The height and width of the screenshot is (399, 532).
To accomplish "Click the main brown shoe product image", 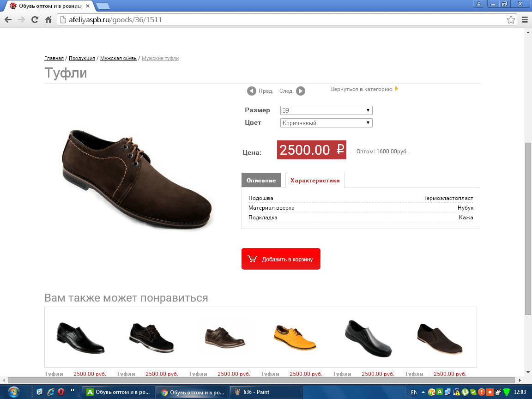I will (137, 179).
